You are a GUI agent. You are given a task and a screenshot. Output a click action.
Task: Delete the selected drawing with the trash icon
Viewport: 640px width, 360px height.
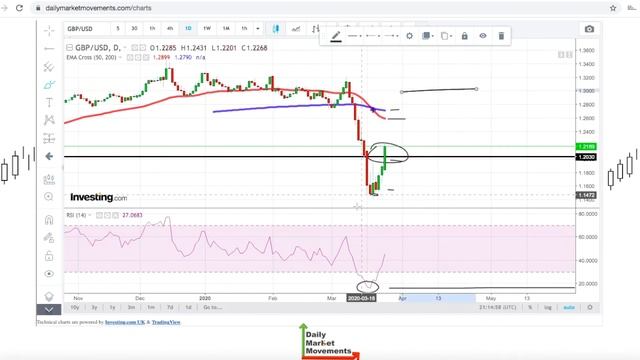point(501,36)
